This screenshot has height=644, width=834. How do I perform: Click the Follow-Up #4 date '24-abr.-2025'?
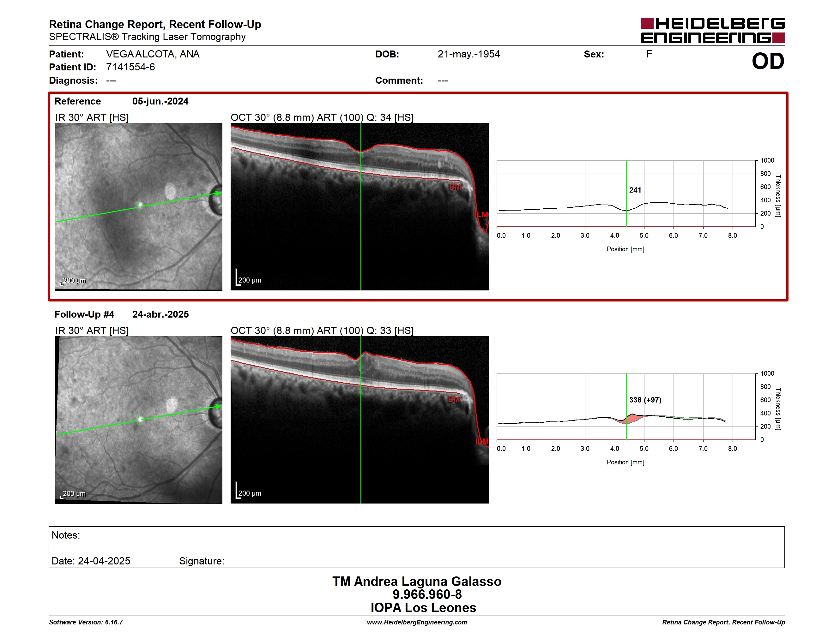tap(160, 314)
